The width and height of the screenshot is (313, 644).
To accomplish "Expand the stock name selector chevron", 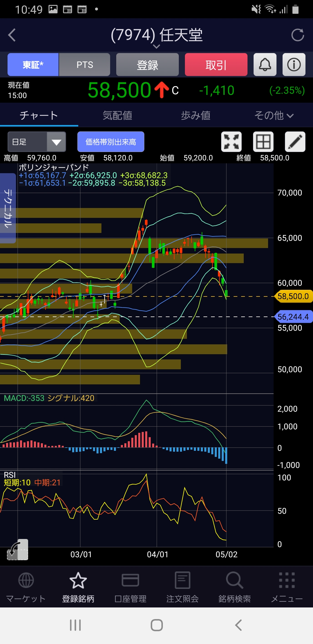I will pyautogui.click(x=156, y=46).
